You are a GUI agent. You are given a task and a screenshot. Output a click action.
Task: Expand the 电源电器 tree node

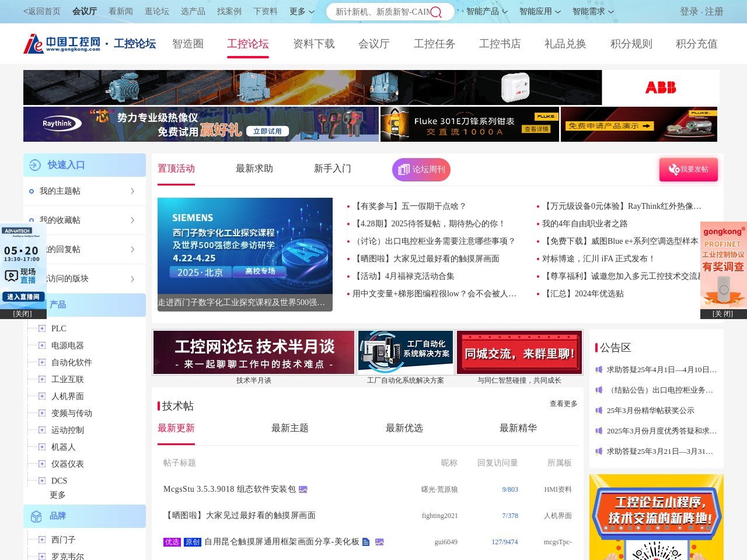[42, 345]
